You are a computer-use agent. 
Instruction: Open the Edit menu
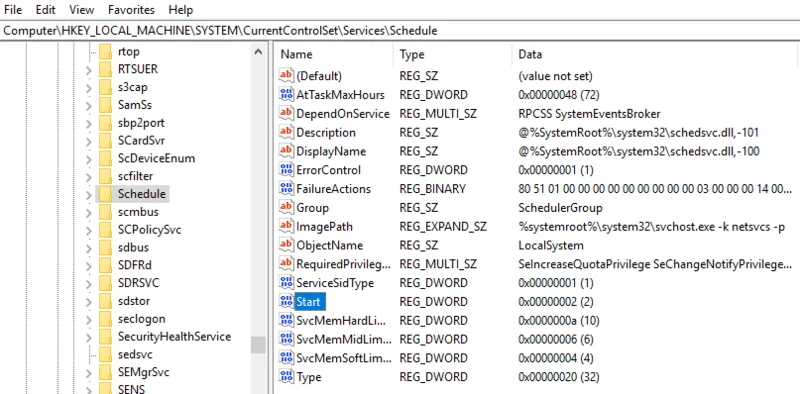(x=45, y=10)
